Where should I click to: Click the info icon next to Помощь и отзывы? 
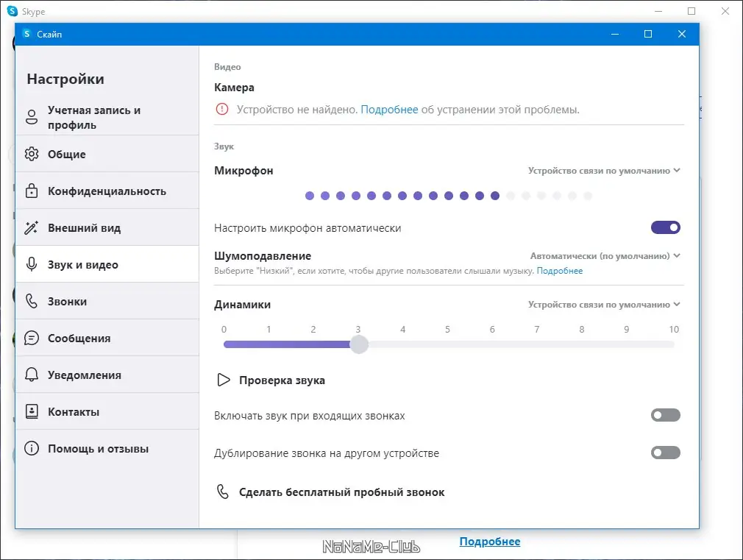32,448
